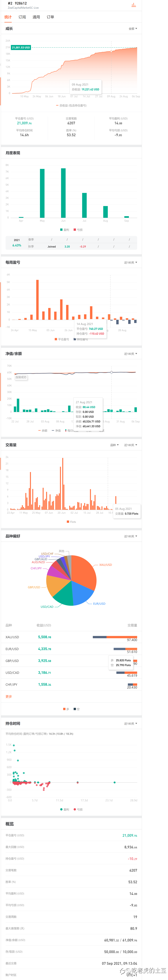Click "740.27 USD" in weekly tooltip
This screenshot has width=168, height=980.
pos(96,329)
